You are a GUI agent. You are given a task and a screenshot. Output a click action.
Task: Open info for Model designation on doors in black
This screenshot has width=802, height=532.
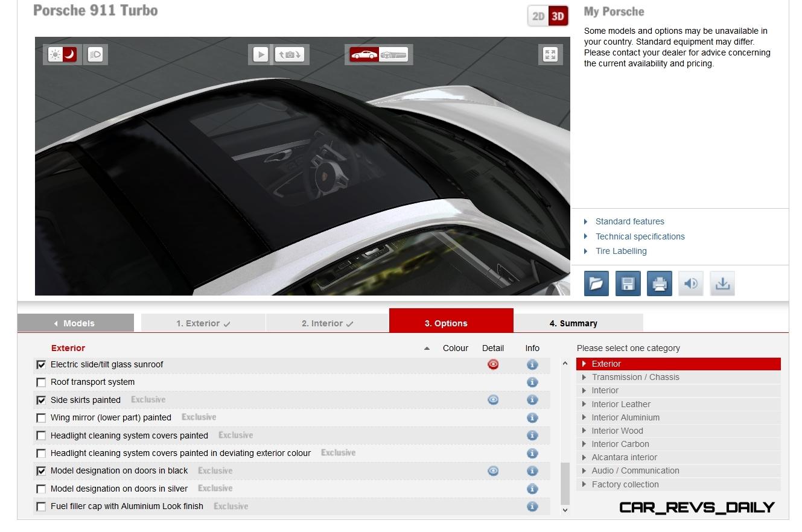(x=532, y=470)
